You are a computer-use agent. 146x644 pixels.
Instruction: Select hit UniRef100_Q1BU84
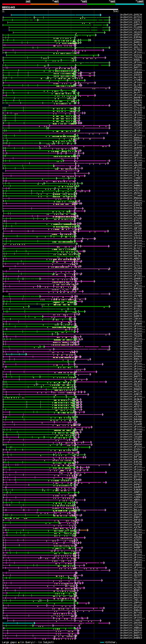pyautogui.click(x=131, y=72)
